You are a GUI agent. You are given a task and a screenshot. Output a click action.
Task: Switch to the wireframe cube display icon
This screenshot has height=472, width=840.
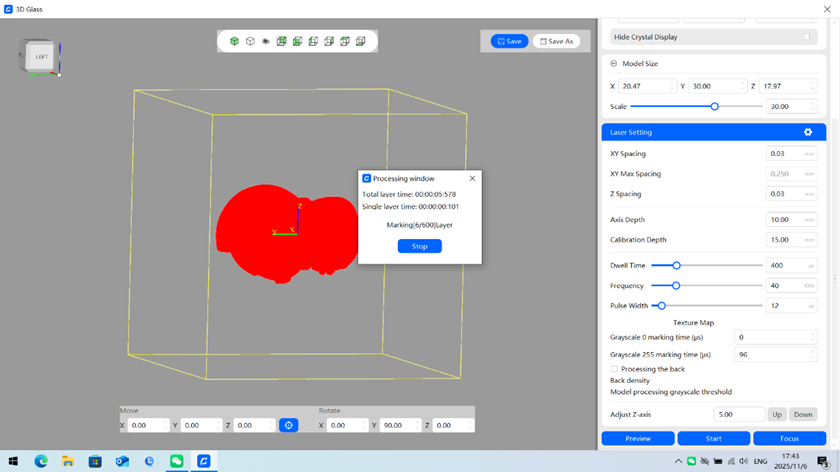pyautogui.click(x=250, y=42)
